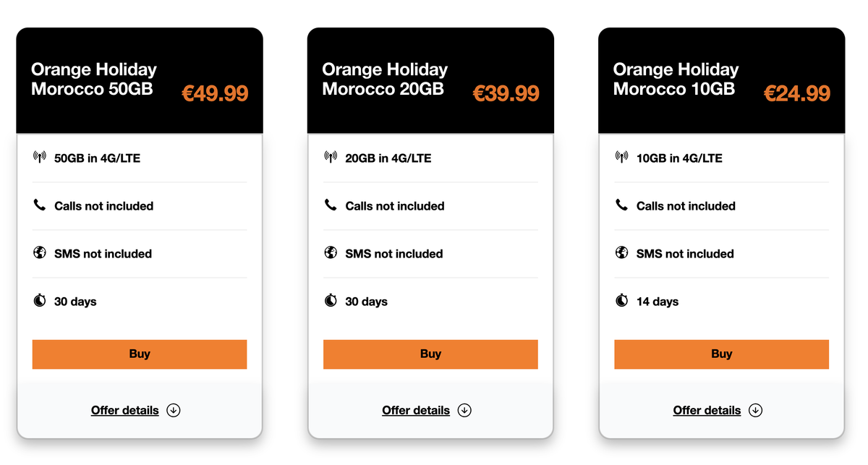Buy the Orange Holiday Morocco 50GB plan

[140, 354]
